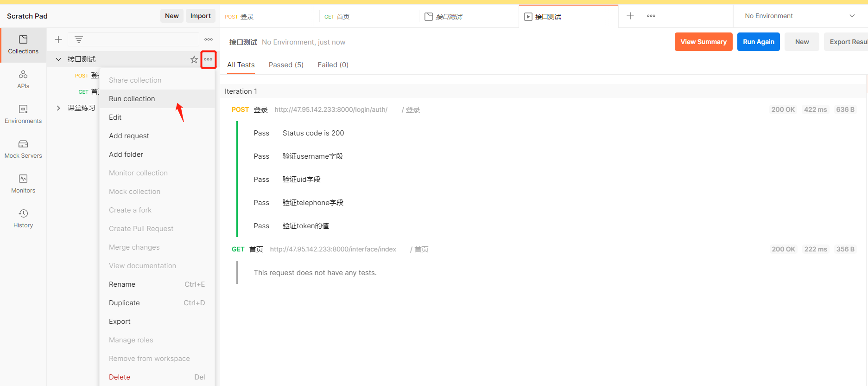Open the Collections sidebar panel
The image size is (868, 386).
(x=23, y=45)
